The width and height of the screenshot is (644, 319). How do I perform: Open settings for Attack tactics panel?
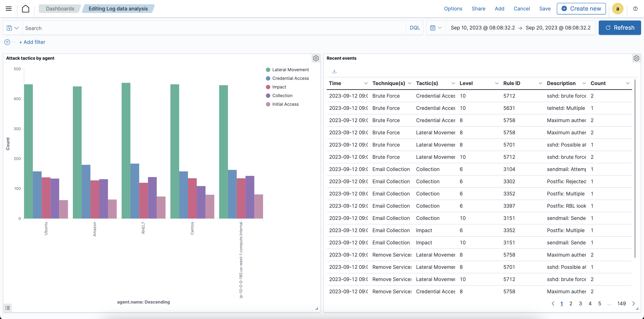point(316,58)
